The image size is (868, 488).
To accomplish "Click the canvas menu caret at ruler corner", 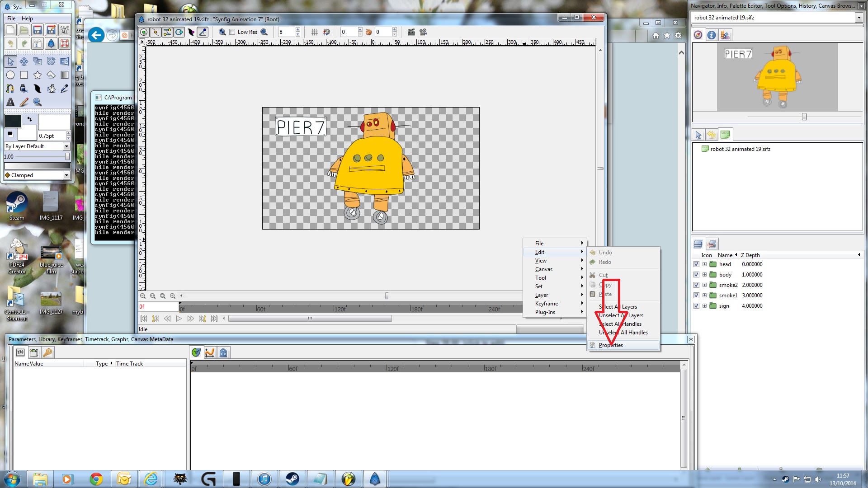I will point(142,42).
